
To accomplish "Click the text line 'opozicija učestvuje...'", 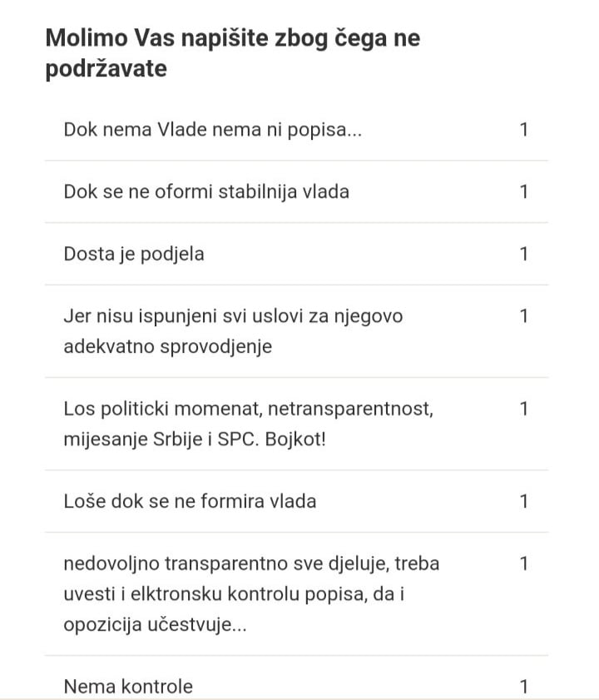I will pos(155,624).
